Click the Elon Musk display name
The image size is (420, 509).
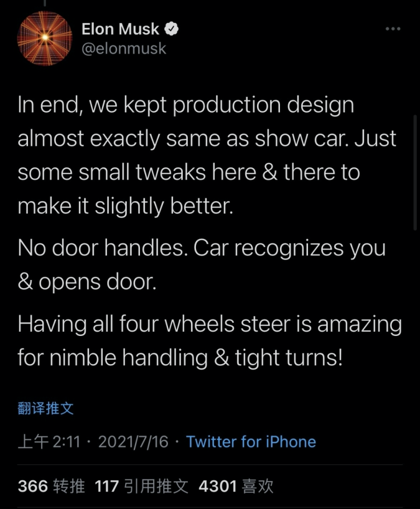(120, 30)
